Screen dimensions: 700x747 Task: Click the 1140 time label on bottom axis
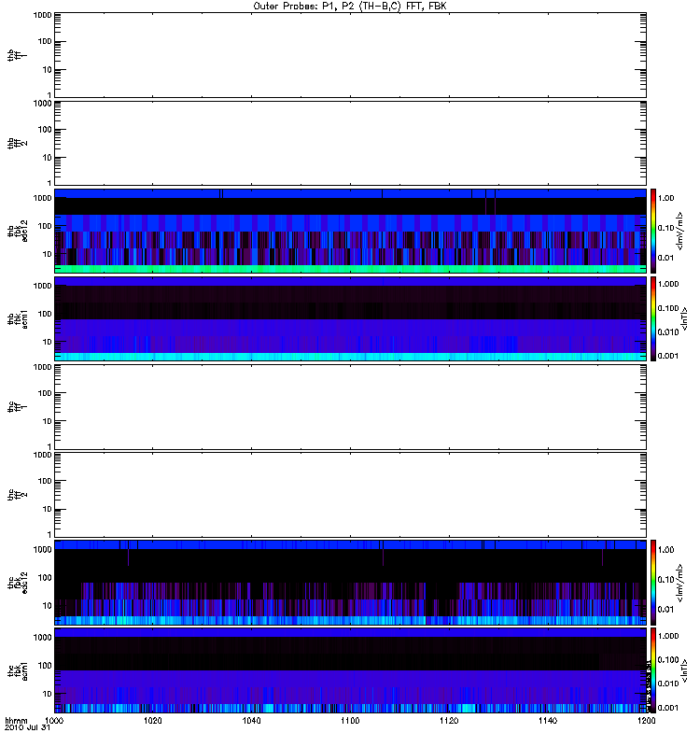[x=548, y=720]
